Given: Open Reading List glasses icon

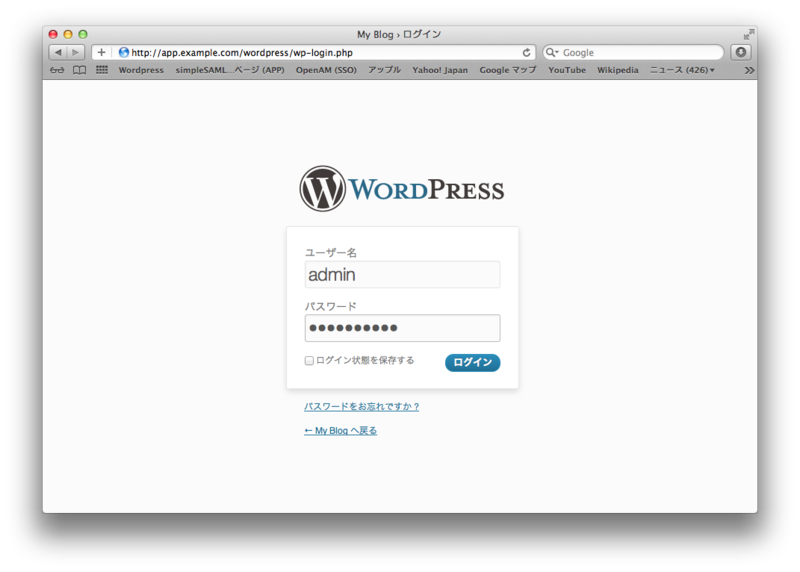Looking at the screenshot, I should click(57, 70).
